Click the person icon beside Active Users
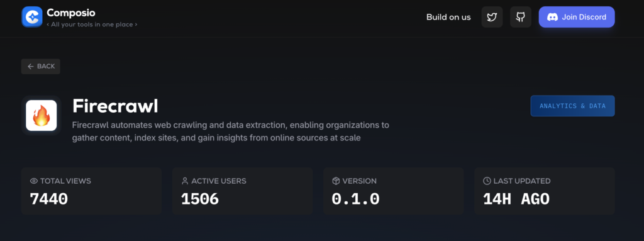The height and width of the screenshot is (241, 644). (185, 181)
